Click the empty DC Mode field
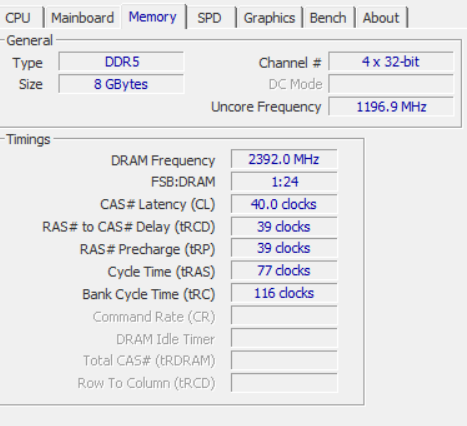The width and height of the screenshot is (467, 426). point(391,84)
